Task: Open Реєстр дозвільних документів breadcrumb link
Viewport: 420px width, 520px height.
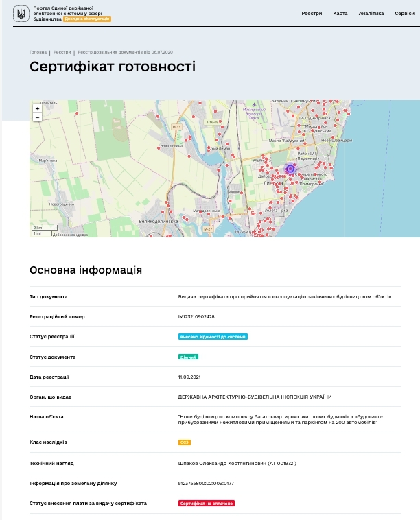Action: [x=125, y=52]
